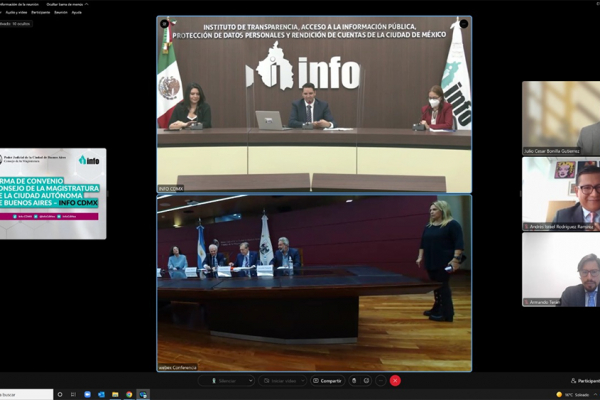The width and height of the screenshot is (600, 400).
Task: Open Google Chrome from taskbar
Action: click(129, 394)
